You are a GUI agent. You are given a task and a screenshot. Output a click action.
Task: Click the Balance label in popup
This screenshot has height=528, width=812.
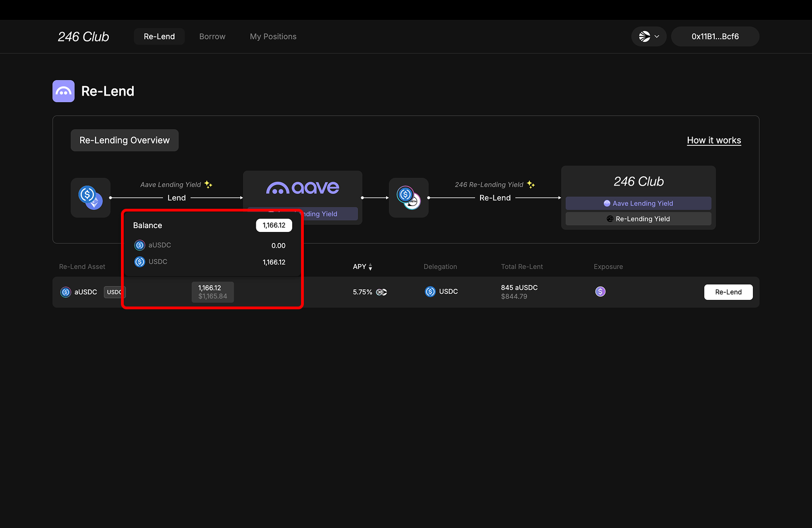click(x=147, y=225)
